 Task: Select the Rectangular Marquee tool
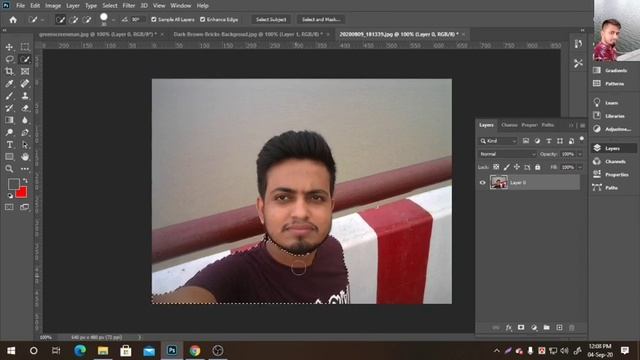click(x=25, y=47)
